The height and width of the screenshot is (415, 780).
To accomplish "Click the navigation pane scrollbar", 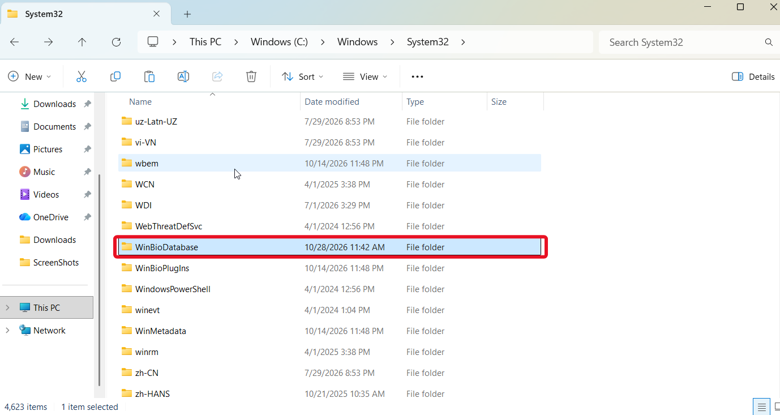I will [x=99, y=280].
